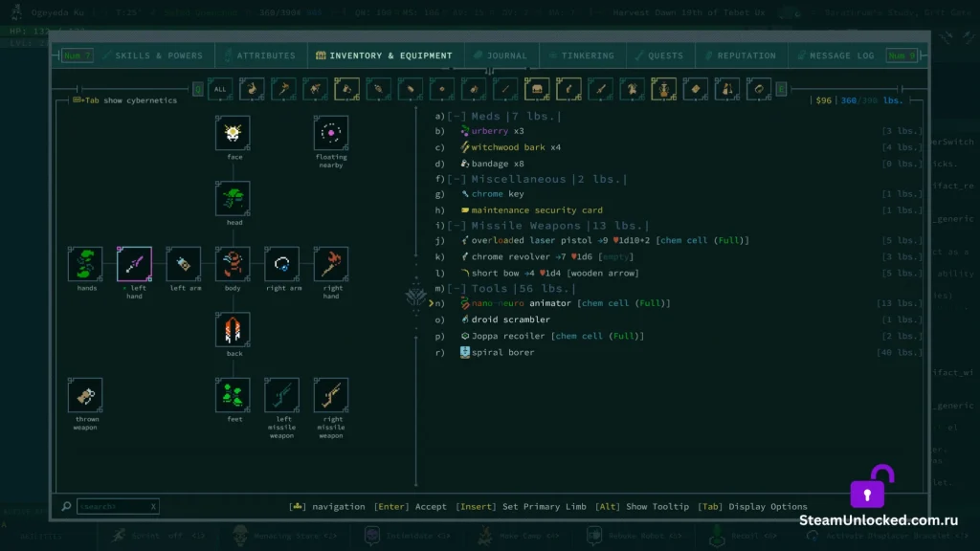Collapse the Tools category
Screen dimensions: 980x551
coord(457,289)
